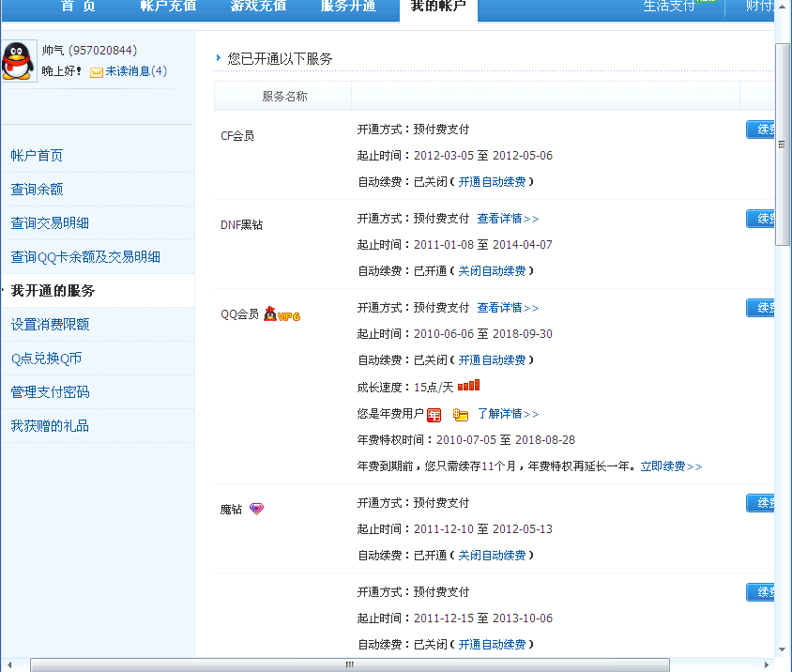This screenshot has width=792, height=672.
Task: Click the purple magic diamond icon
Action: tap(256, 509)
